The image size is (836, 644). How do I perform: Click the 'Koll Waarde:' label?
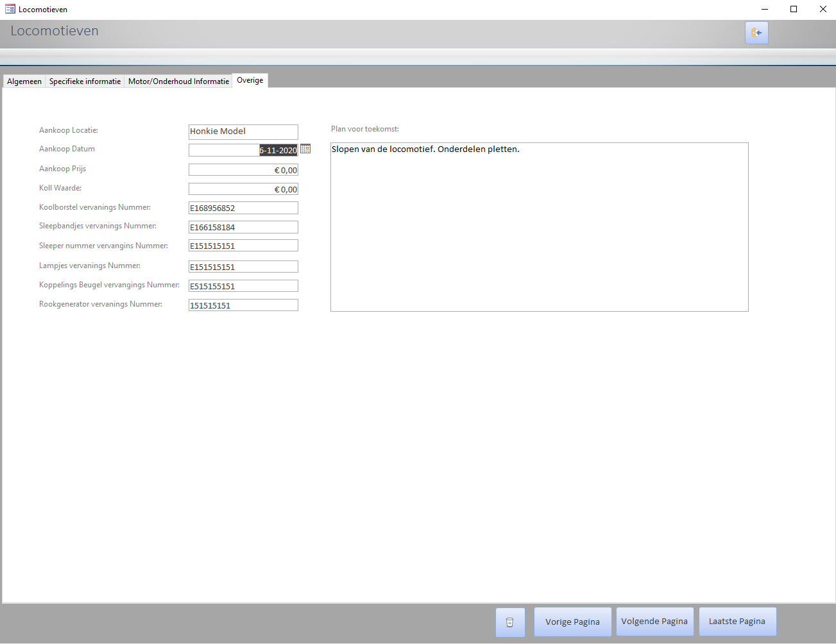[60, 188]
